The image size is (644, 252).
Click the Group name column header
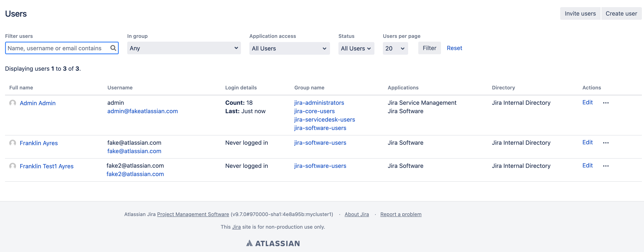coord(309,88)
